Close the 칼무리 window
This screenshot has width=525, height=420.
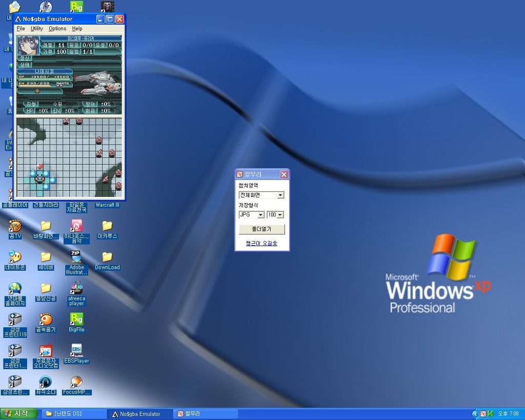[284, 174]
